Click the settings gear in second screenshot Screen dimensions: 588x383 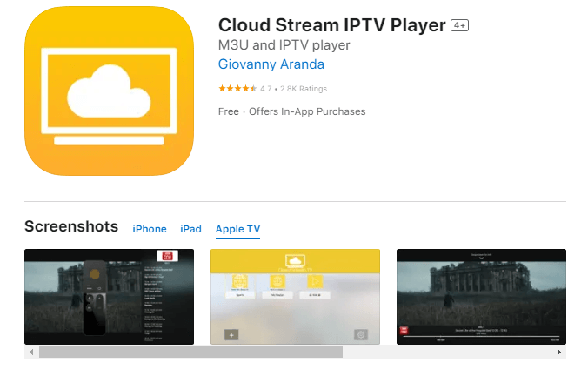click(359, 334)
